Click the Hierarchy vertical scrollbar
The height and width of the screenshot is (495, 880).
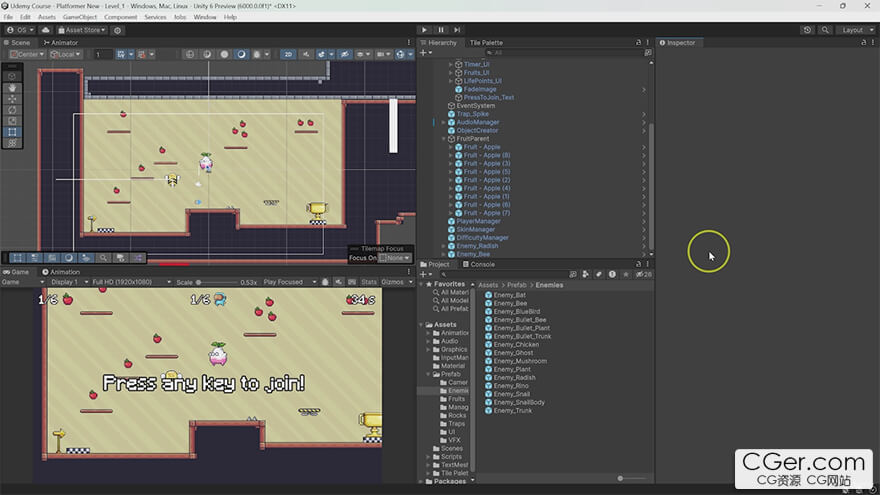(651, 185)
